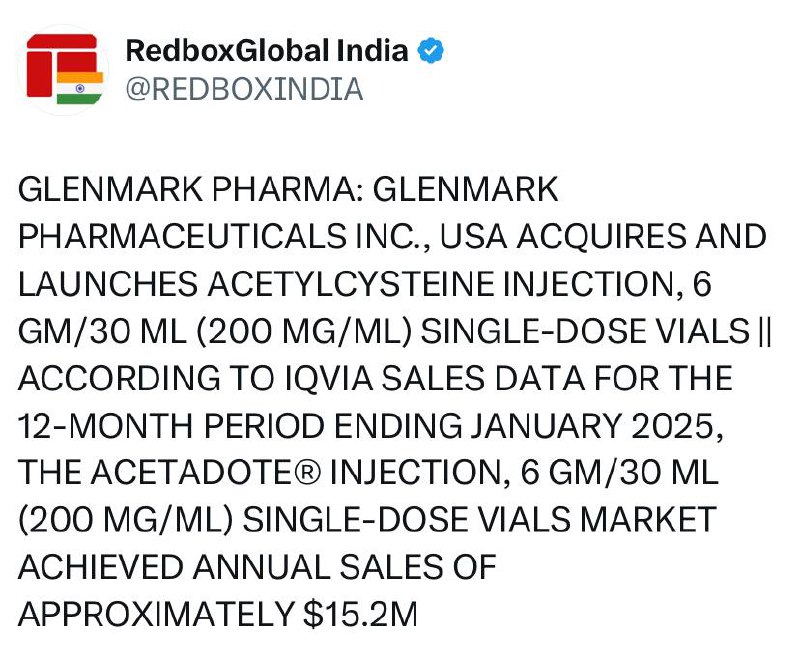800x661 pixels.
Task: Click the word MARKET in the tweet
Action: 648,520
